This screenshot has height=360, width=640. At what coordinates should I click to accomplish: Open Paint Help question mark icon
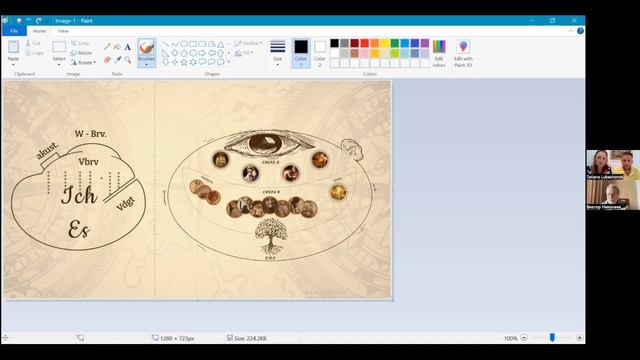[580, 31]
